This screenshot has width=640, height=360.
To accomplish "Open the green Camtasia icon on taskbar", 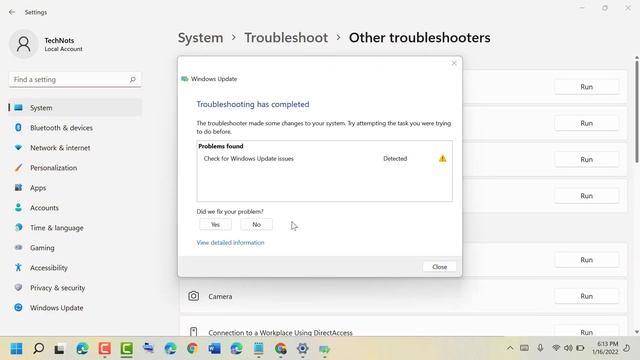I will 127,349.
